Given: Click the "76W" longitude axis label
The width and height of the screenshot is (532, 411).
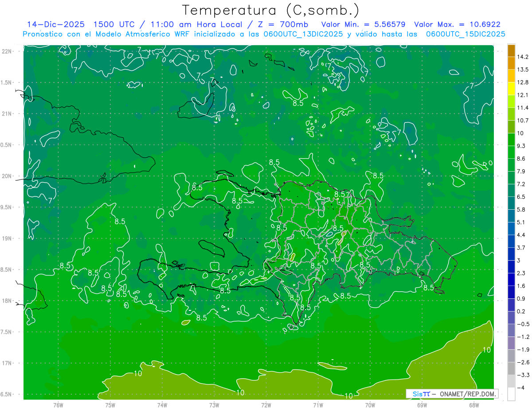Looking at the screenshot, I should (x=58, y=405).
